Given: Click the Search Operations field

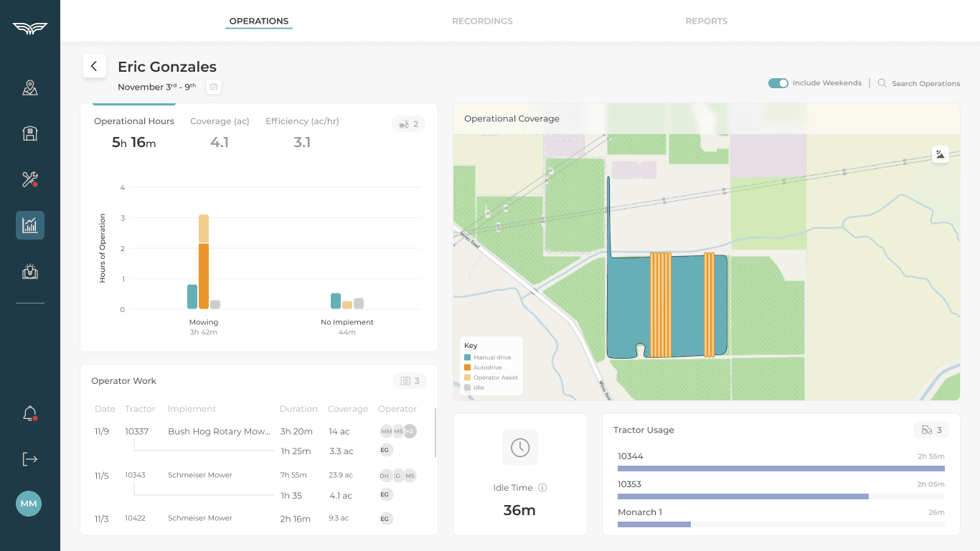Looking at the screenshot, I should point(919,83).
